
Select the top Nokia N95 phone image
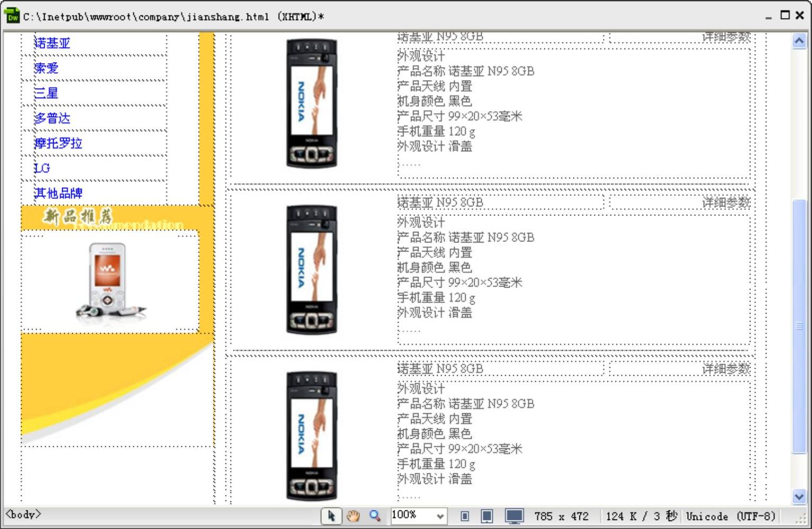click(x=312, y=103)
